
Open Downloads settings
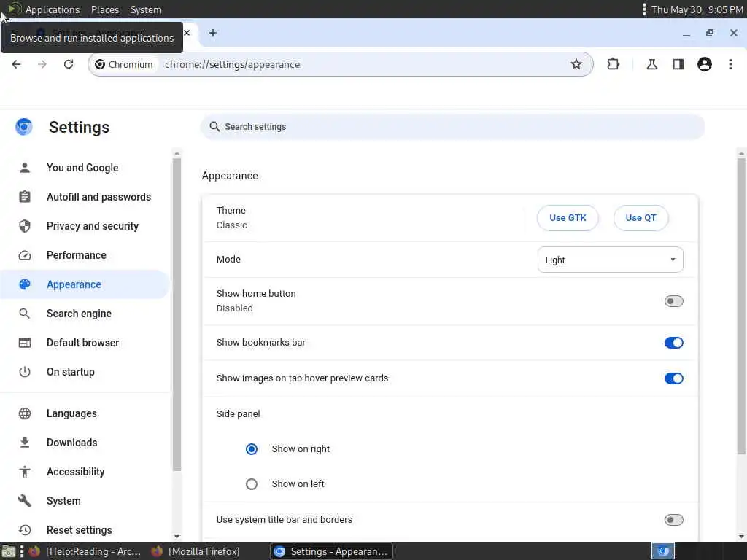pyautogui.click(x=85, y=443)
